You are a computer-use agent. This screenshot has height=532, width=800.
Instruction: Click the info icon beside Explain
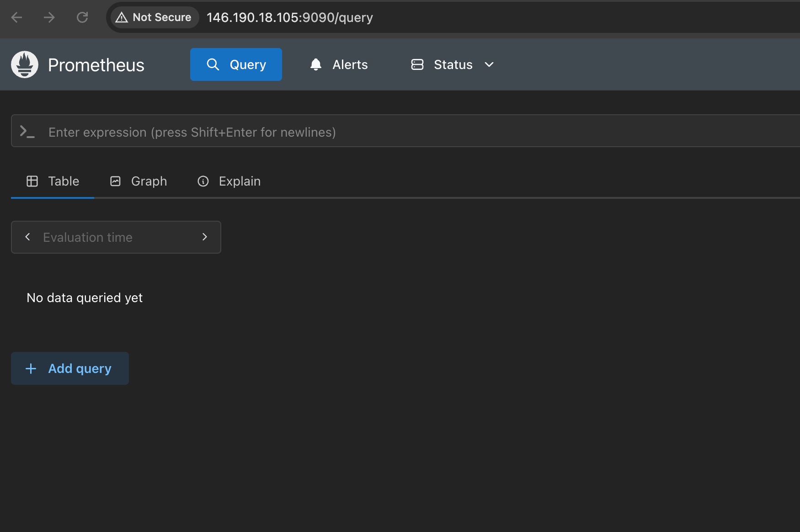tap(203, 181)
